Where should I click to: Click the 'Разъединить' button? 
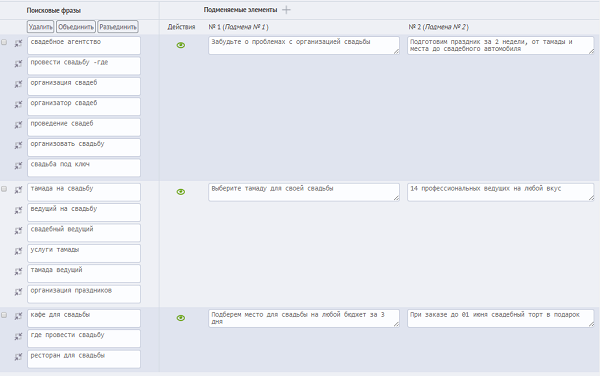118,27
